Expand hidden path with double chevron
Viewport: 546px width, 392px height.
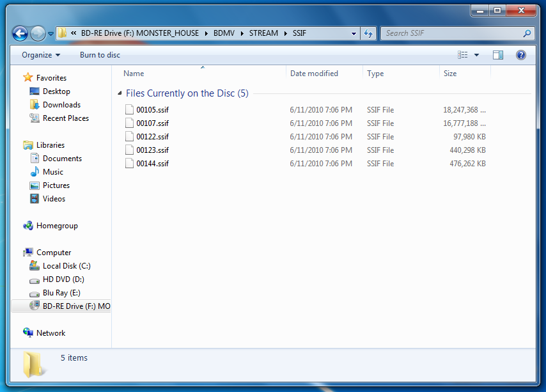74,33
